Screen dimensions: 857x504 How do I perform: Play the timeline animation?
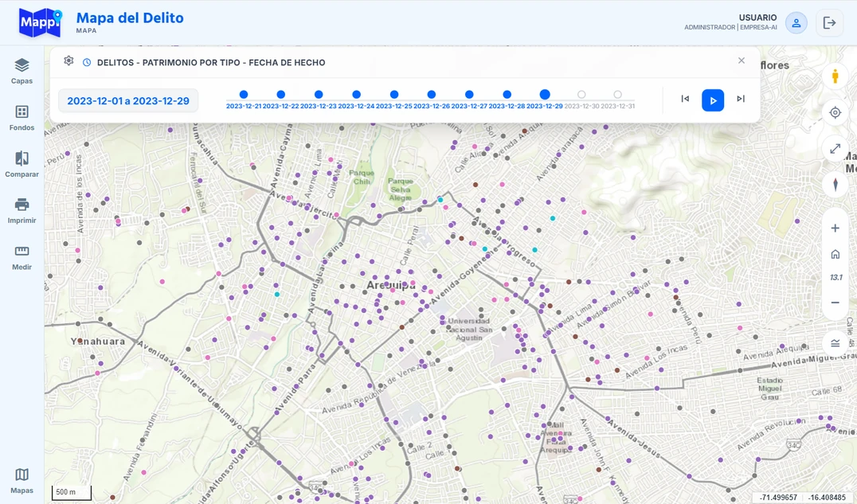[x=713, y=100]
